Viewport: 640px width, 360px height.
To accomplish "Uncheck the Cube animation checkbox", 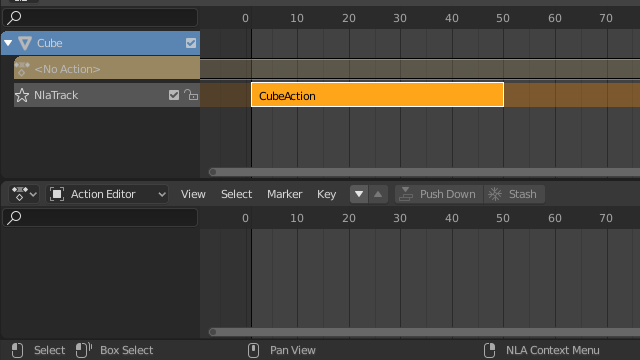I will pos(191,43).
